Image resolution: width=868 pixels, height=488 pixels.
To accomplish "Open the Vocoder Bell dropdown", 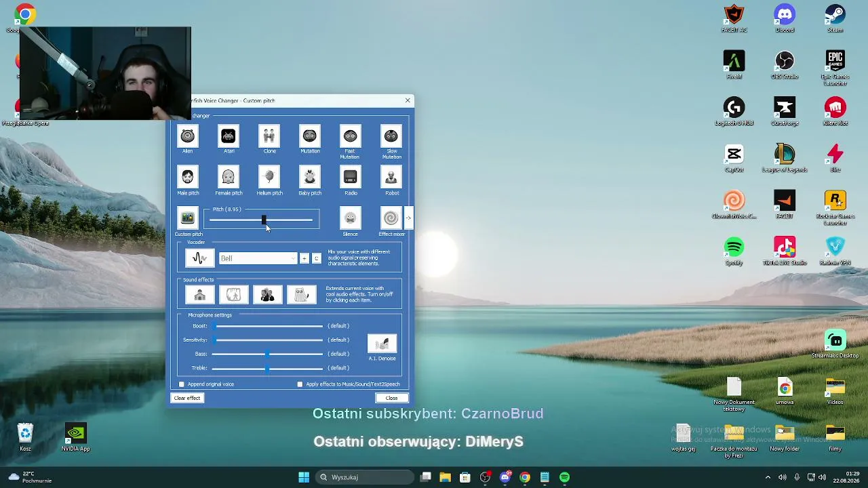I will pyautogui.click(x=258, y=258).
